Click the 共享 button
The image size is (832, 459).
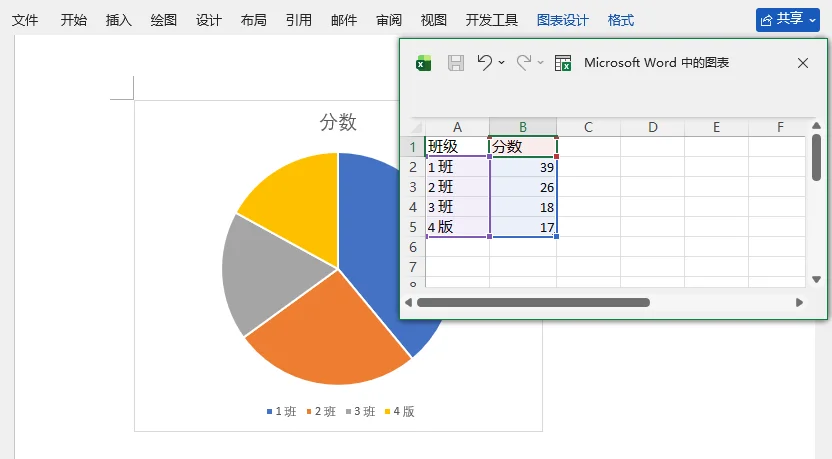788,20
